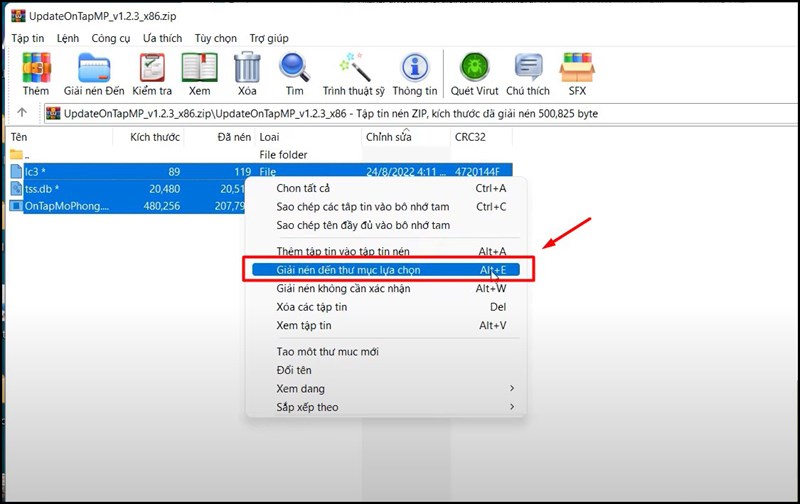
Task: Choose Giải nén đến thư mục lựa chọn
Action: click(x=386, y=270)
